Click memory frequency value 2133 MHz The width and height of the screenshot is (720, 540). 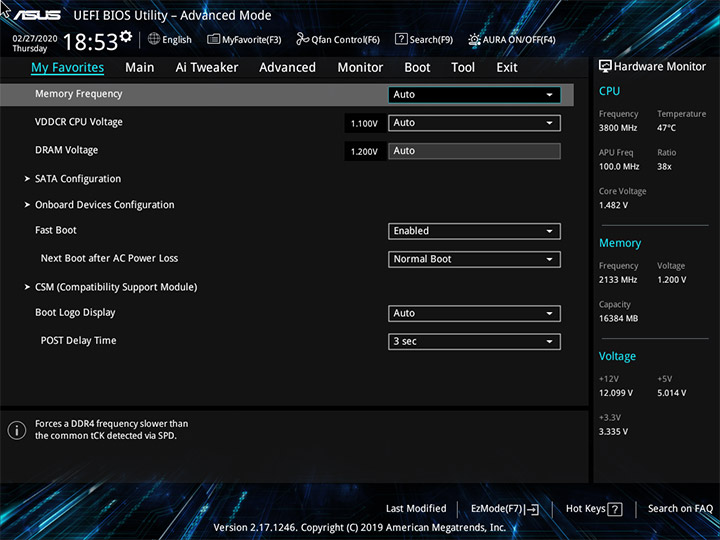[x=618, y=280]
